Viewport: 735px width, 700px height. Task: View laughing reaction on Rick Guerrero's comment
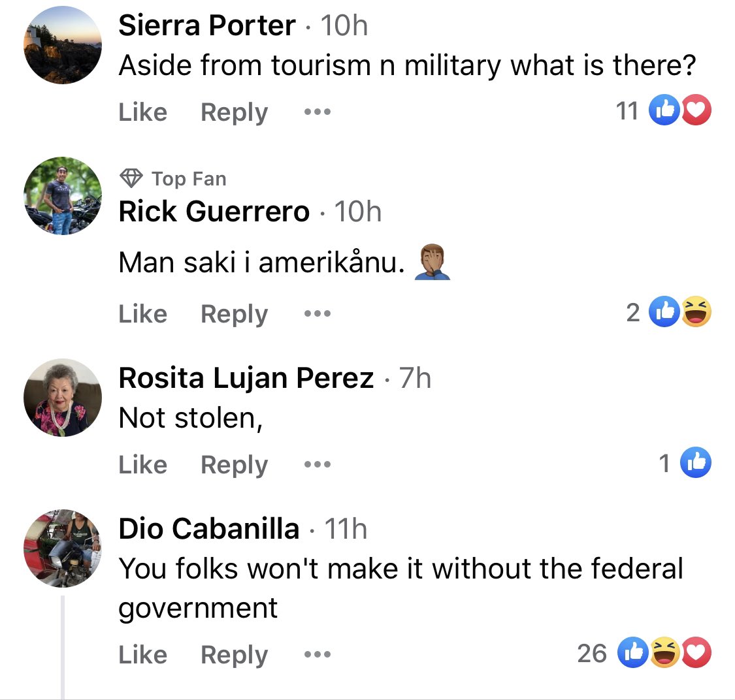click(696, 311)
